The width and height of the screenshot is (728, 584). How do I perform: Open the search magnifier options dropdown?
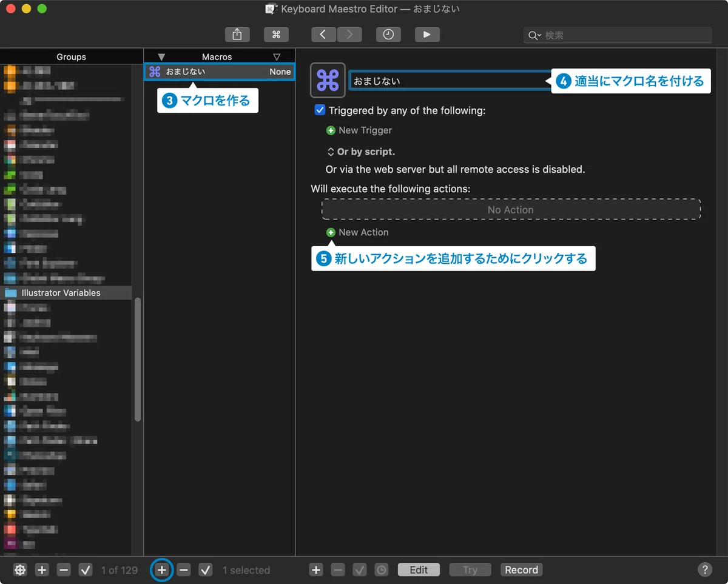pos(534,35)
